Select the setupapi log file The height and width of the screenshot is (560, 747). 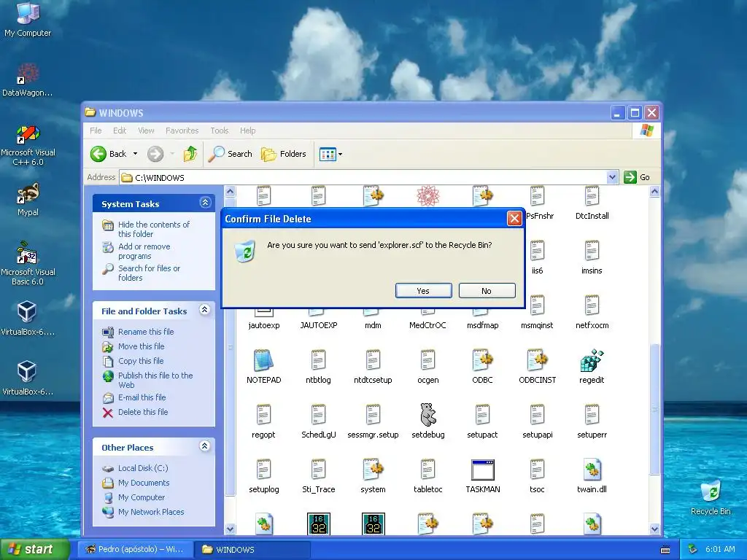[538, 415]
